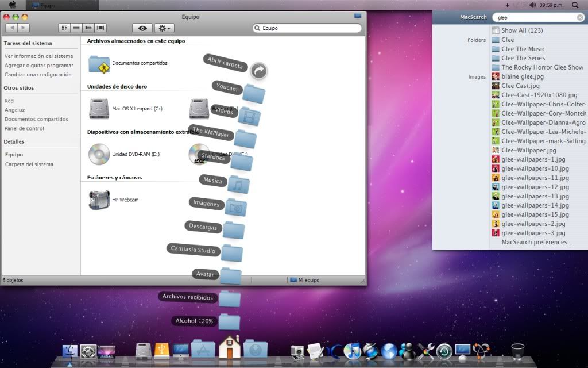This screenshot has height=368, width=588.
Task: Open Panel de control link
Action: [x=24, y=128]
